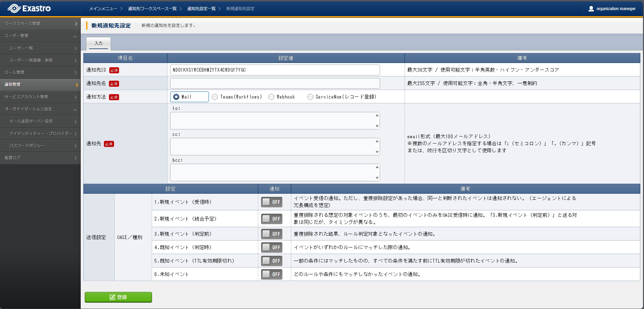Viewport: 644px width, 309px height.
Task: Click the bcc: address text area
Action: pyautogui.click(x=275, y=172)
